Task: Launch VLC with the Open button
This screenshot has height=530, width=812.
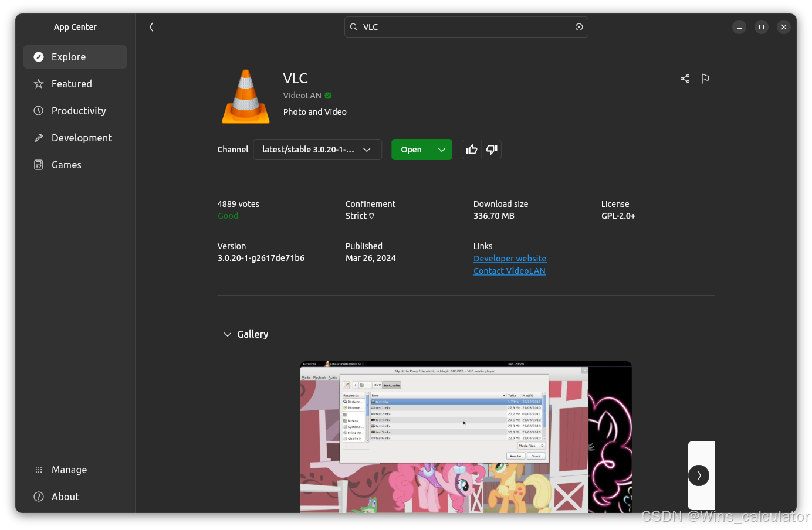Action: point(411,150)
